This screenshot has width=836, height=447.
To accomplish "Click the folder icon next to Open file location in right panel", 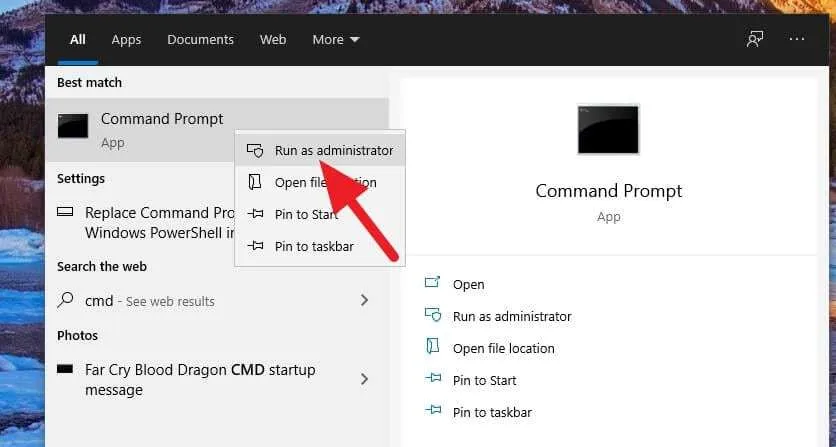I will (432, 347).
